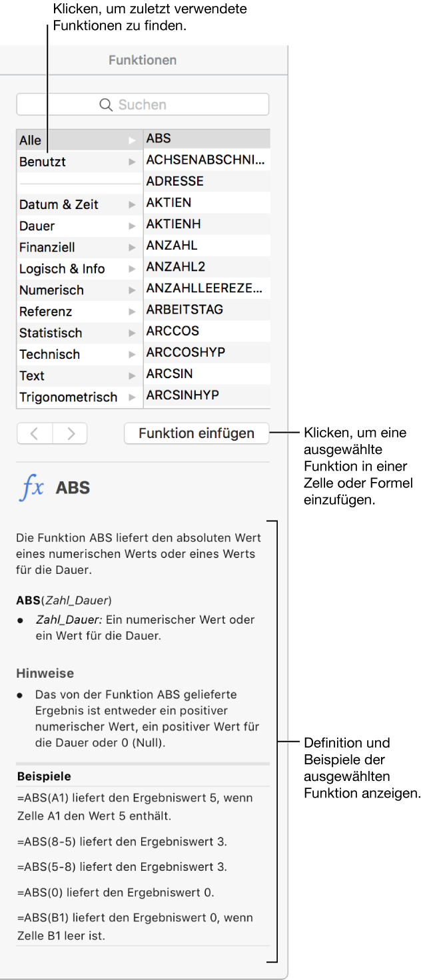Open the Datum & Zeit category arrow
Screen dimensions: 425x980
pyautogui.click(x=131, y=204)
